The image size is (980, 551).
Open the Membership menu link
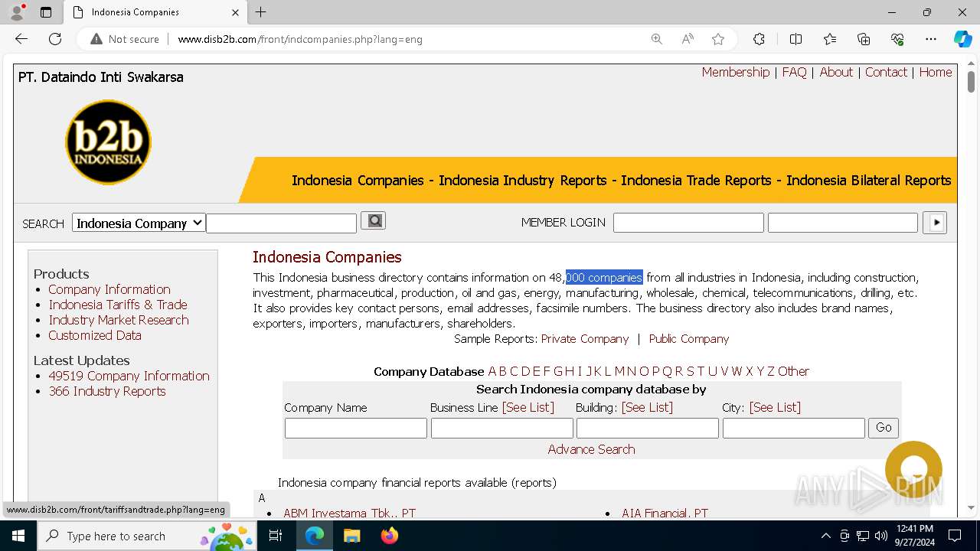coord(736,72)
